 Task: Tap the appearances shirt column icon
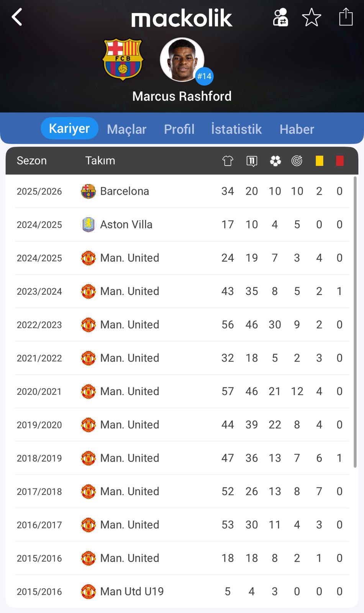[228, 161]
